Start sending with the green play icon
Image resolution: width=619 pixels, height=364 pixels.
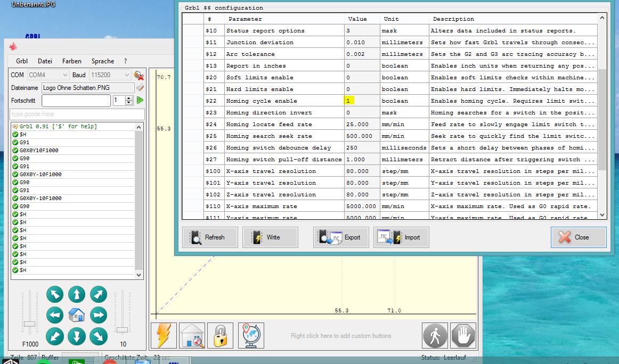(x=140, y=100)
